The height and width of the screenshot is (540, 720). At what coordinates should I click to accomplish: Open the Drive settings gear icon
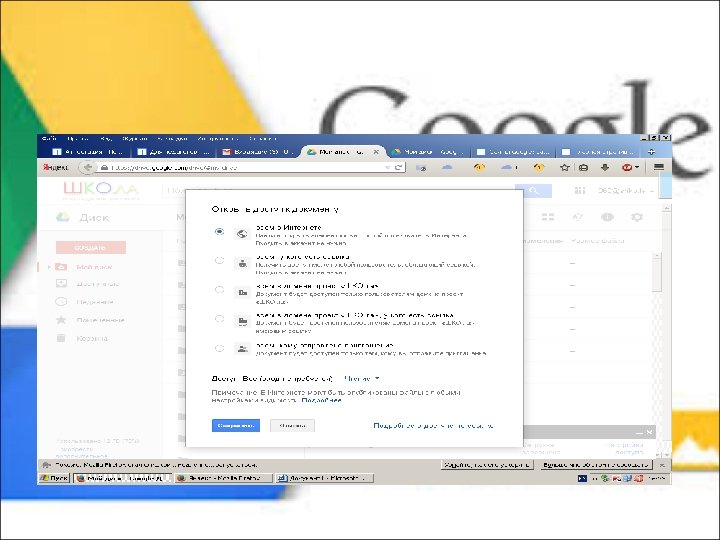coord(637,217)
